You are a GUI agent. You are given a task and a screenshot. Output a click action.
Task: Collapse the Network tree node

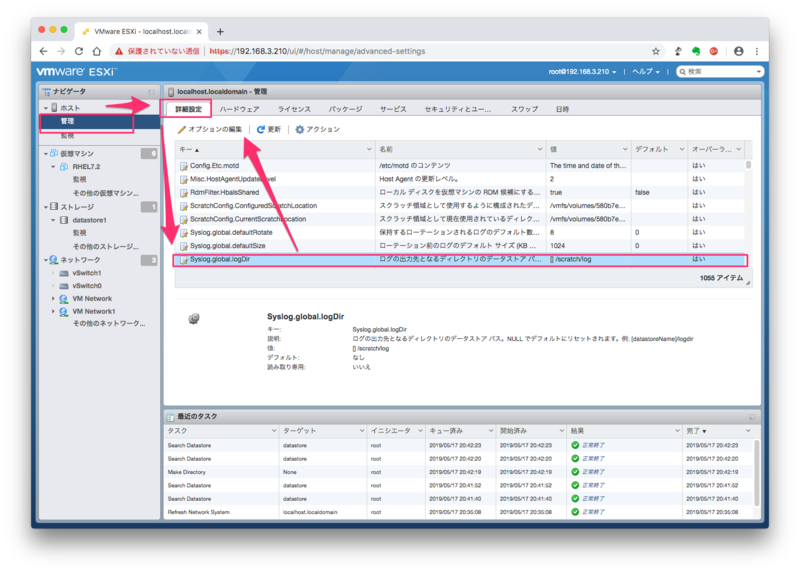click(46, 260)
